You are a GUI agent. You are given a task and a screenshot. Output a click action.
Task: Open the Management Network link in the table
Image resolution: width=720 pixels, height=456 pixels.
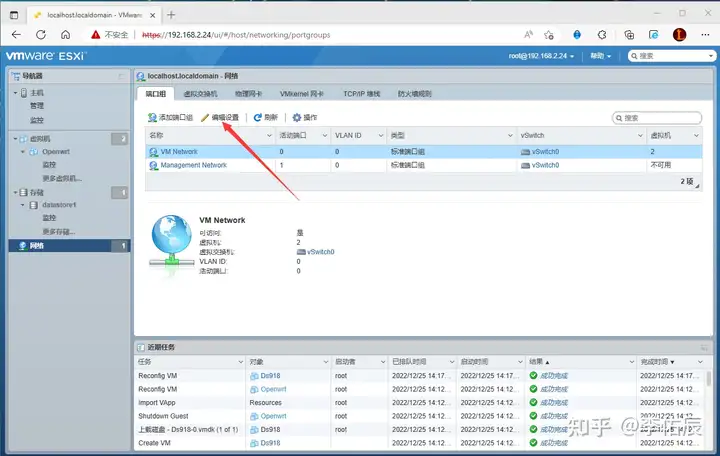(x=194, y=165)
